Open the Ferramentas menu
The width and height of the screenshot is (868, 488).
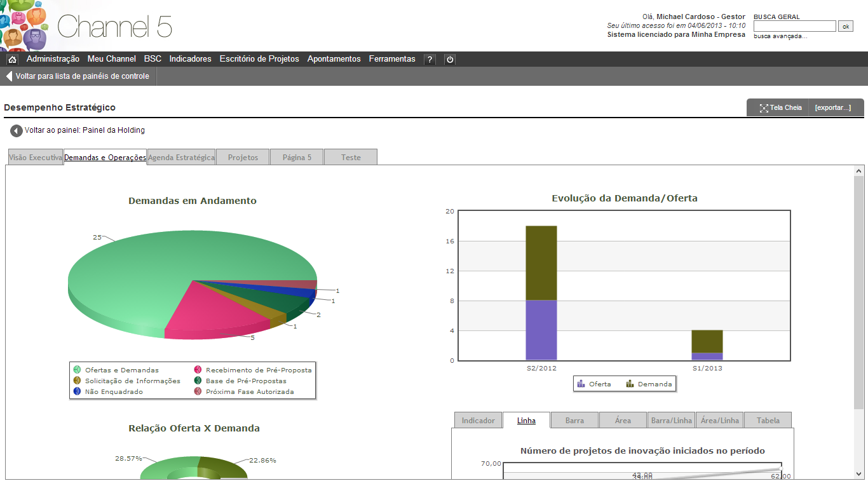(392, 59)
